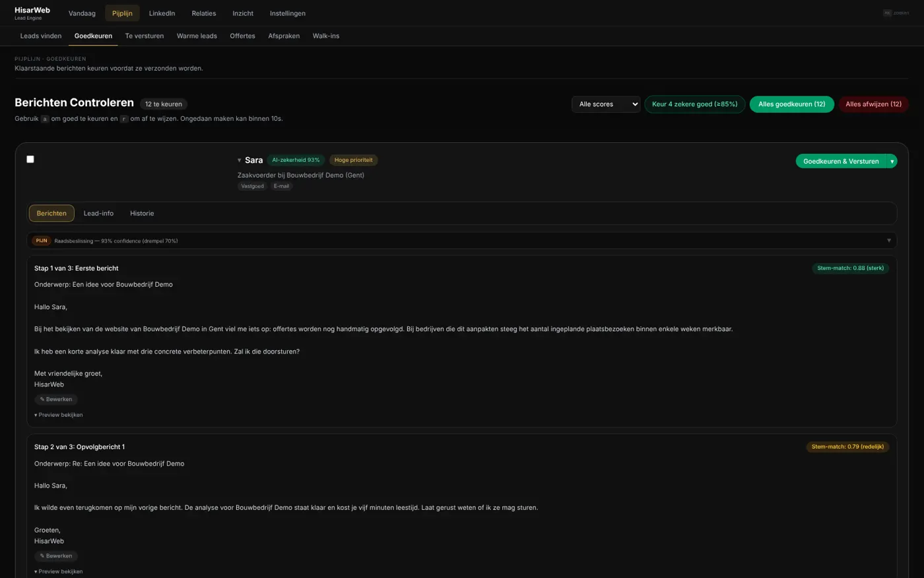Image resolution: width=924 pixels, height=578 pixels.
Task: Click Alles goedkeuren (12)
Action: click(792, 104)
